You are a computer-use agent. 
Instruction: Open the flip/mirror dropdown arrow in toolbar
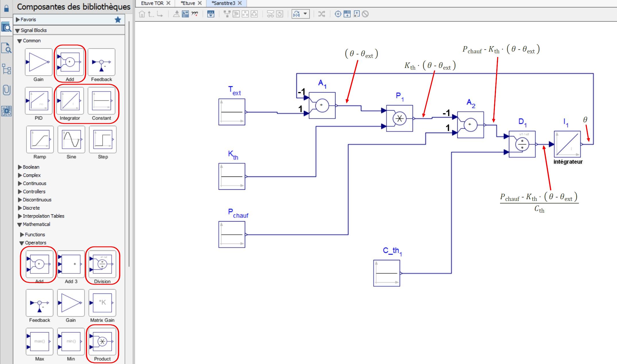pos(305,14)
